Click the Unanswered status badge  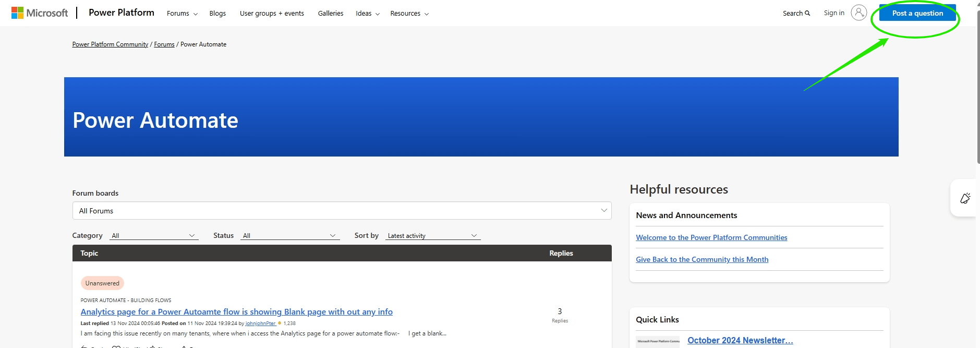(x=102, y=283)
